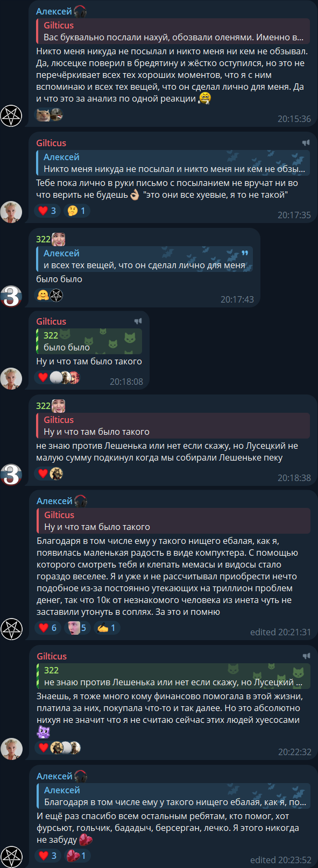This screenshot has height=868, width=318.
Task: Click the face reaction with count 5
Action: [76, 628]
